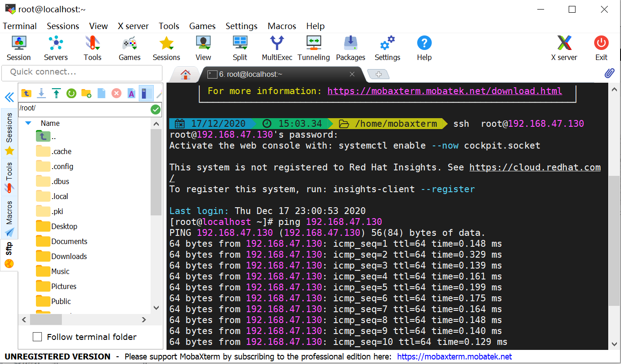Delete the selection with the red X icon

coord(116,93)
